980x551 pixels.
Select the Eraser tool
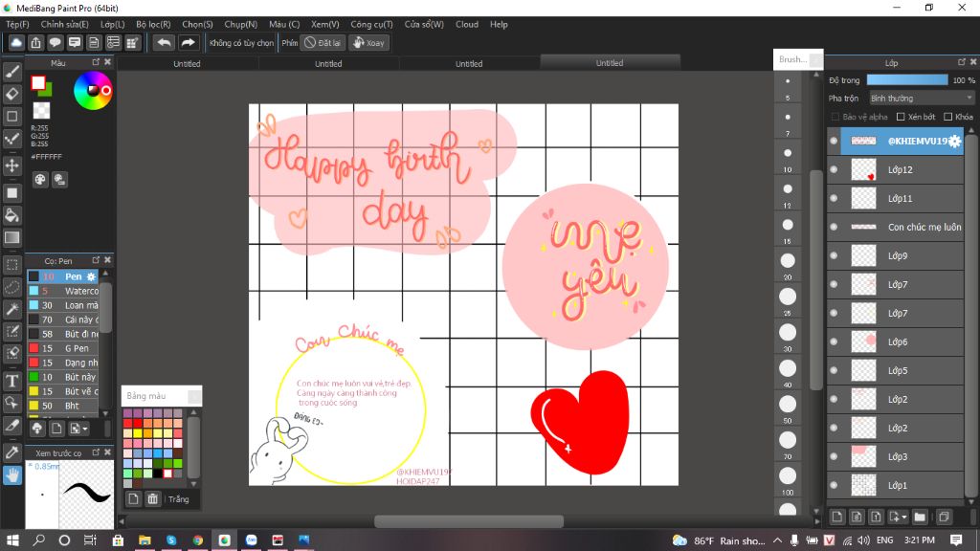(11, 94)
